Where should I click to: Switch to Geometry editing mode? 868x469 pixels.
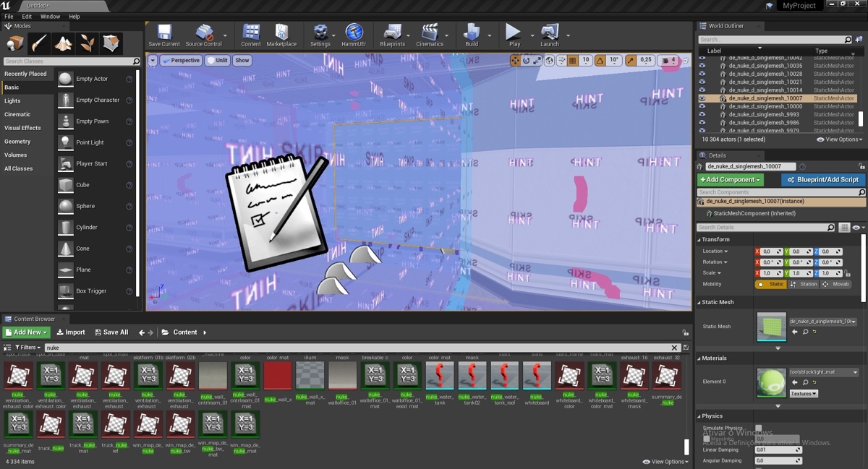click(x=111, y=43)
